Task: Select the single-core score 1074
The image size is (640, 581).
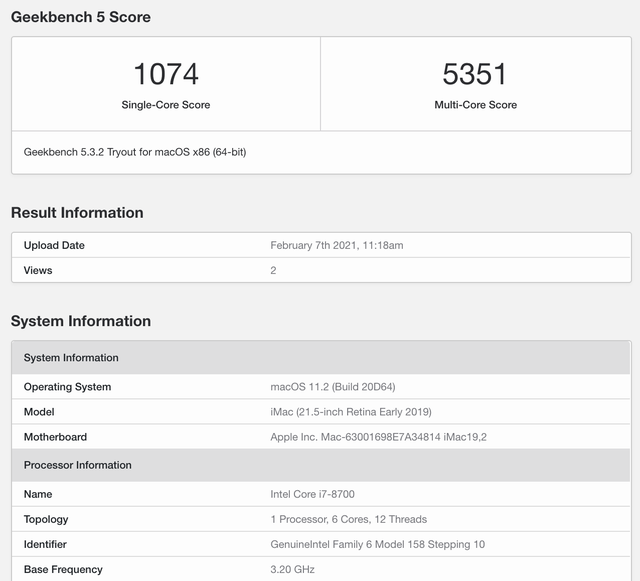Action: 166,74
